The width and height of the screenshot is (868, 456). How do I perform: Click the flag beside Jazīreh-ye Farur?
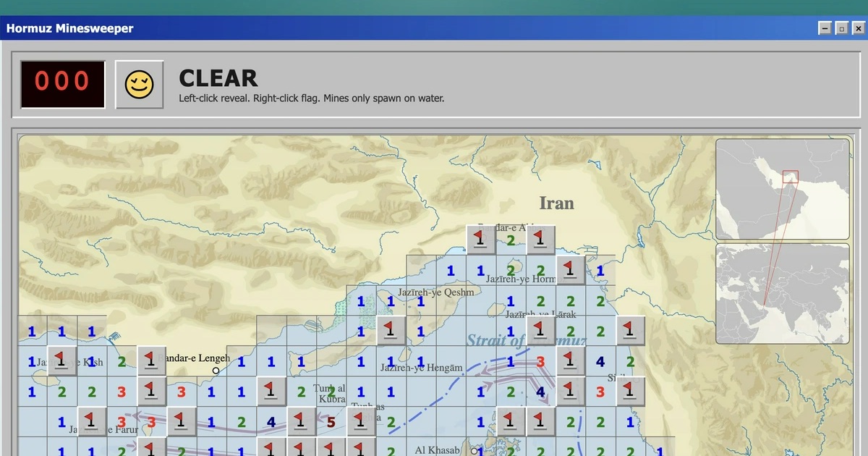(90, 420)
